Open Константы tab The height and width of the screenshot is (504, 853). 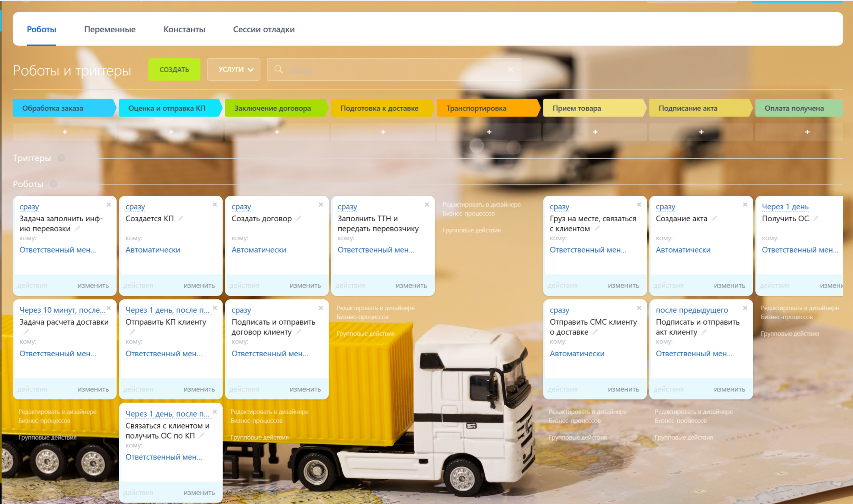tap(184, 29)
